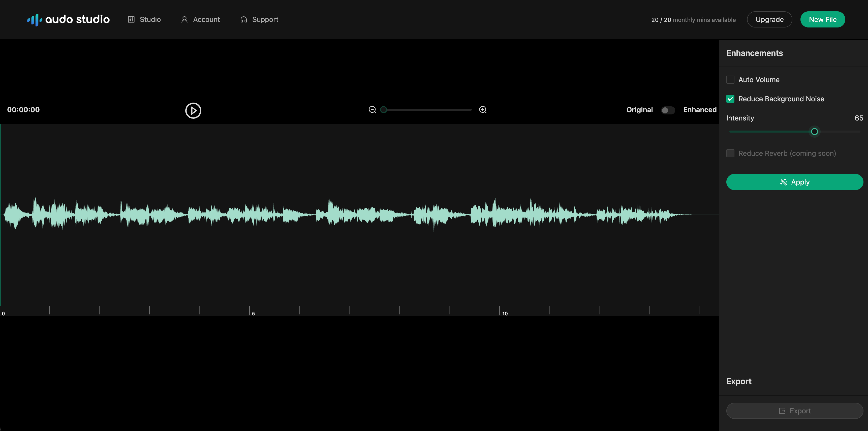Click the Upgrade button
Screen dimensions: 868x431
pos(769,20)
